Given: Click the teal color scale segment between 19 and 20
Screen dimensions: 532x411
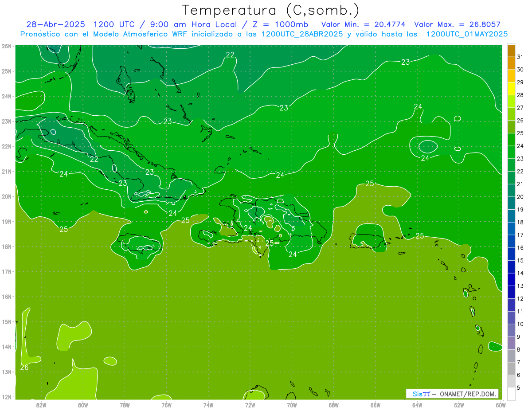Looking at the screenshot, I should pyautogui.click(x=511, y=203).
